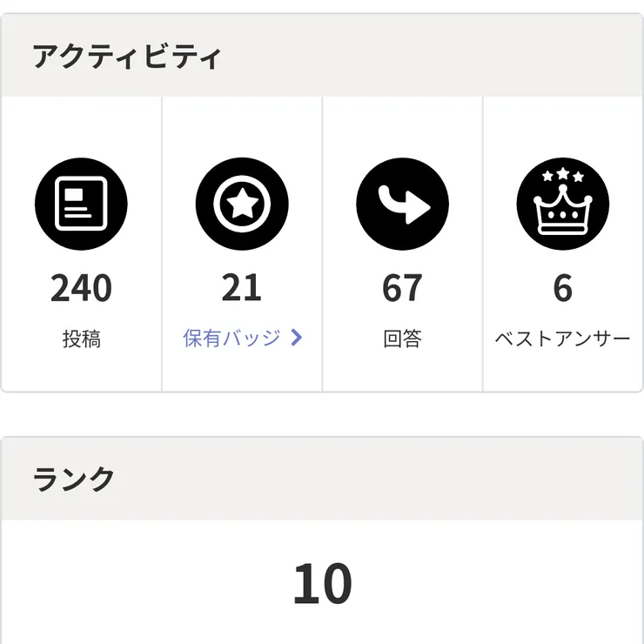Click the curved reply arrow icon
Viewport: 644px width, 644px height.
(x=402, y=205)
